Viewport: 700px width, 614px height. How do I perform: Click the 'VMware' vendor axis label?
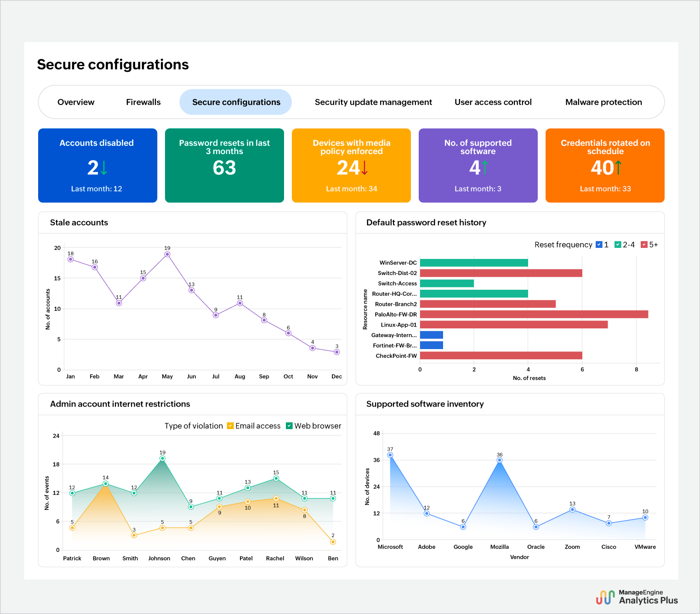[x=645, y=547]
